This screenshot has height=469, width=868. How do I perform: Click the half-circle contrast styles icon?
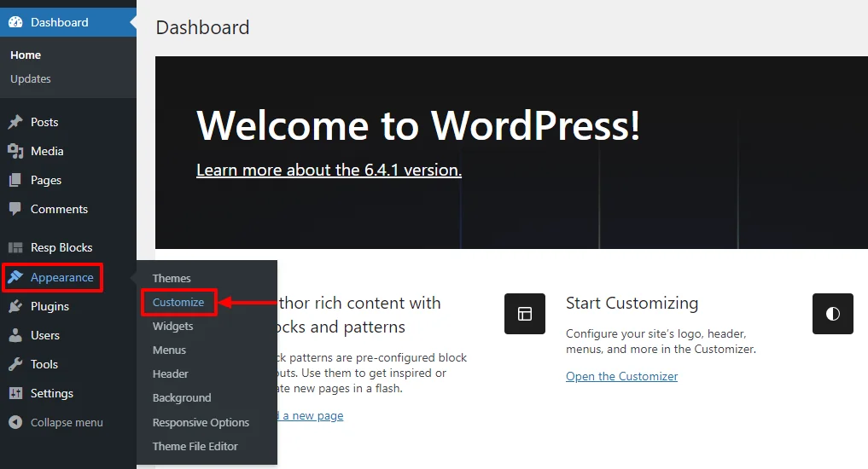click(x=832, y=314)
